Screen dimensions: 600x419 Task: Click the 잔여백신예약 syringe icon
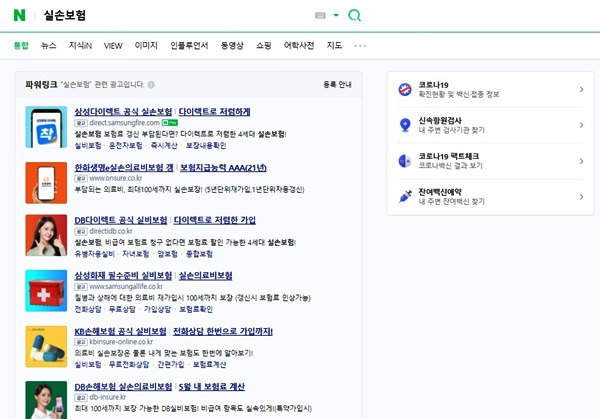click(x=405, y=196)
